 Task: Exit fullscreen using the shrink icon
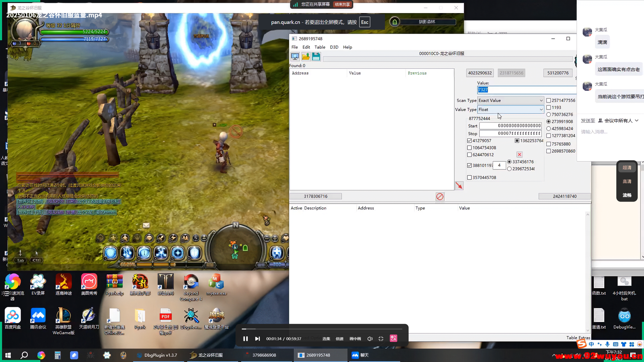pos(381,339)
